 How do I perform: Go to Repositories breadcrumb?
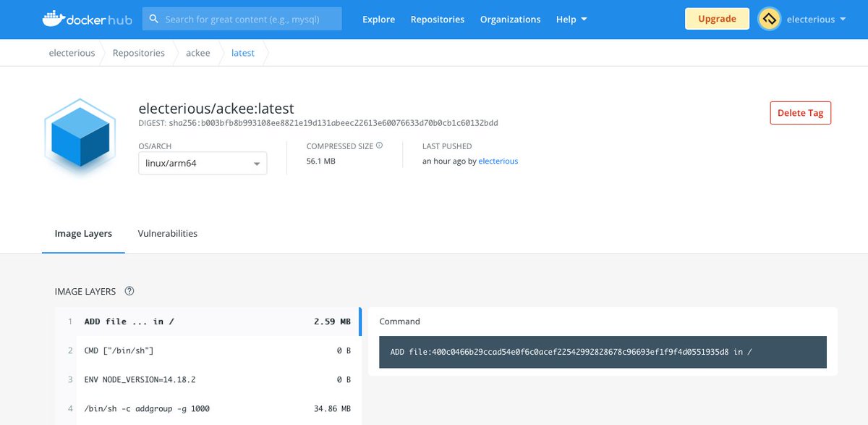(138, 53)
